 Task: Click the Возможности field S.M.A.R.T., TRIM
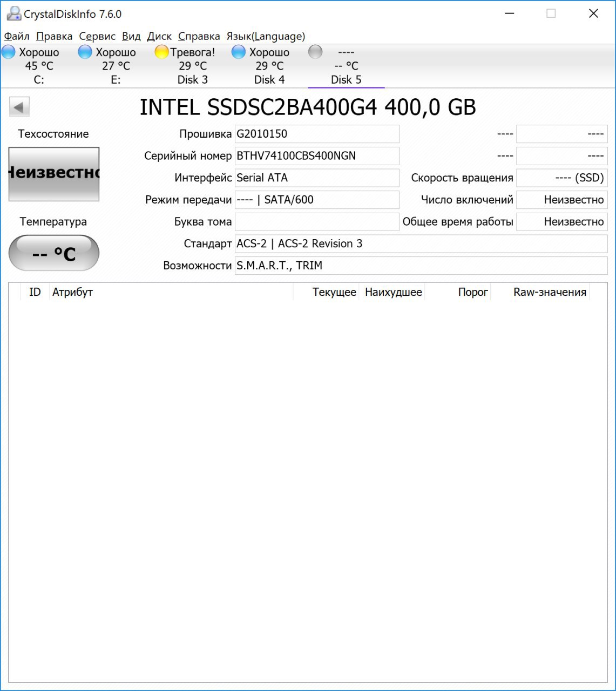click(421, 266)
